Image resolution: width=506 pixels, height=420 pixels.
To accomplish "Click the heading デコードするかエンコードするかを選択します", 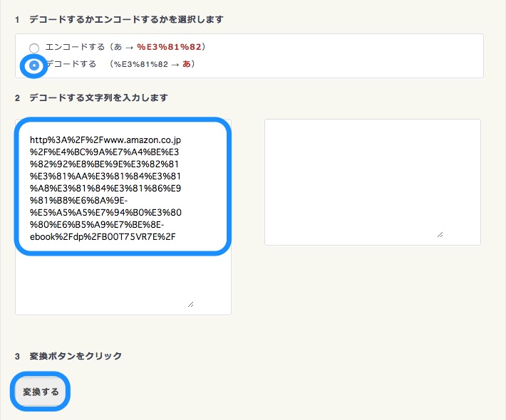I will [127, 19].
